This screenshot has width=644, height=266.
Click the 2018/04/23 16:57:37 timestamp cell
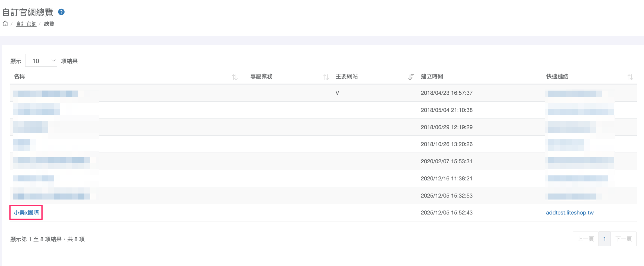point(447,93)
